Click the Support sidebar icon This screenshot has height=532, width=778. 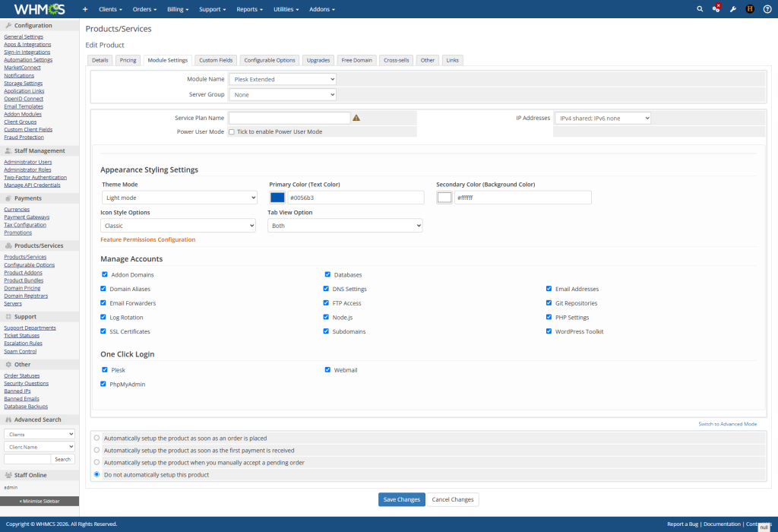click(x=8, y=317)
